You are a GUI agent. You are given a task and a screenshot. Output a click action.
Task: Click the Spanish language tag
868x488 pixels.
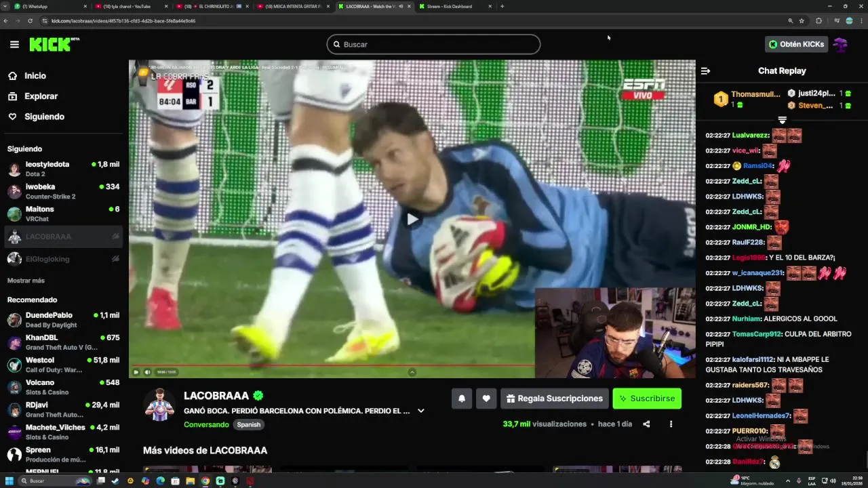pos(248,424)
